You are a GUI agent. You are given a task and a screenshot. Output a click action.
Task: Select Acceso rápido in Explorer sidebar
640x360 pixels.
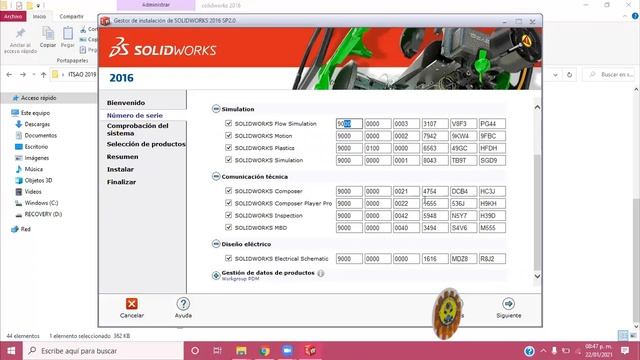pos(38,98)
